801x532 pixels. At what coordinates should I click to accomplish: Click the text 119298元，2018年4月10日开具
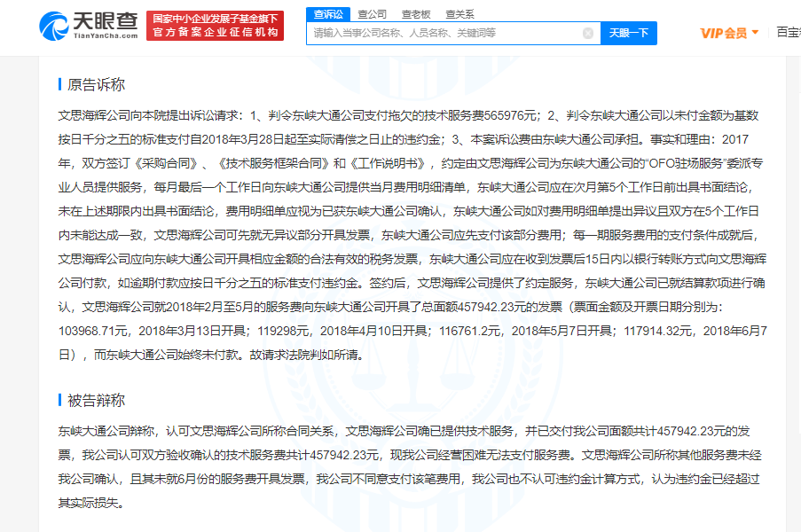(x=342, y=331)
